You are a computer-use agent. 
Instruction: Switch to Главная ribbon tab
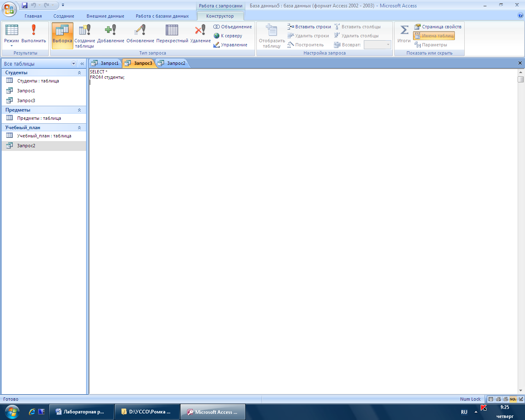pyautogui.click(x=33, y=16)
